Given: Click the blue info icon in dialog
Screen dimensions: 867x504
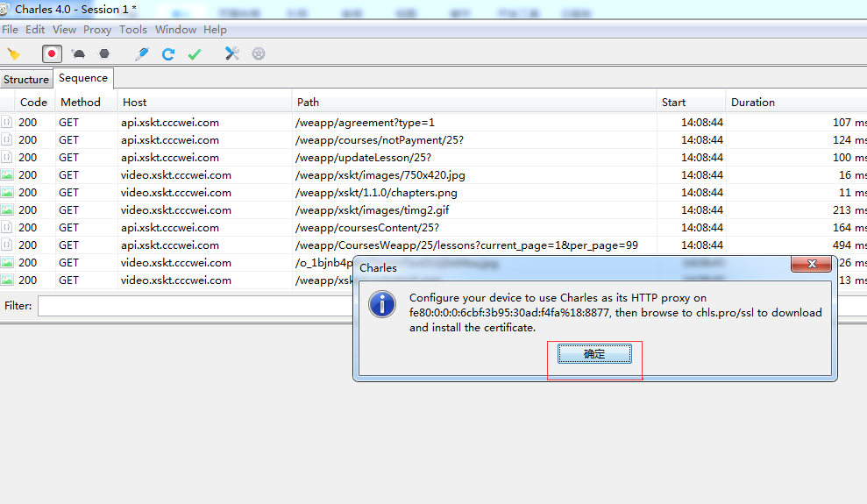Looking at the screenshot, I should pyautogui.click(x=382, y=304).
